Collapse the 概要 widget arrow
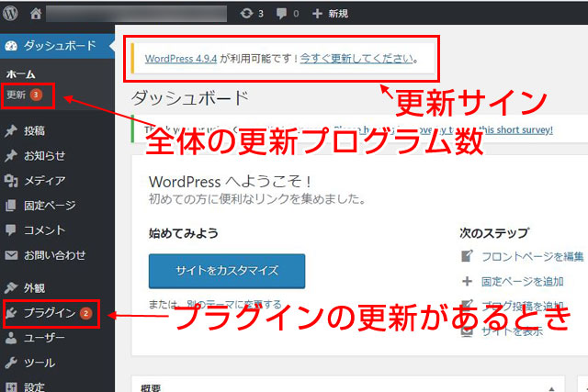The height and width of the screenshot is (392, 588). point(551,388)
